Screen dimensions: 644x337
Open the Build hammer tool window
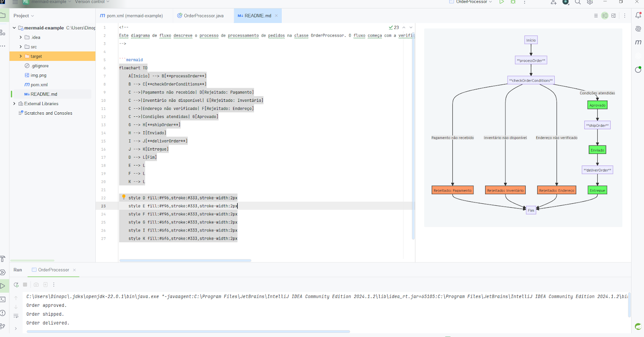coord(3,259)
